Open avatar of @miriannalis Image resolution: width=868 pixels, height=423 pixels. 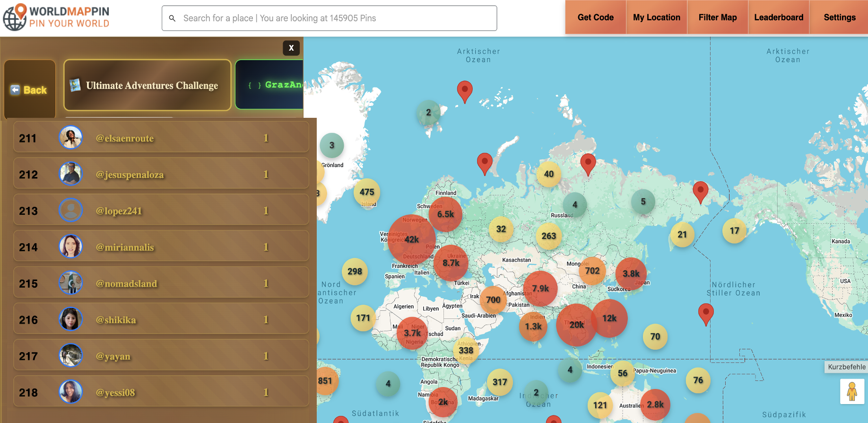point(71,247)
